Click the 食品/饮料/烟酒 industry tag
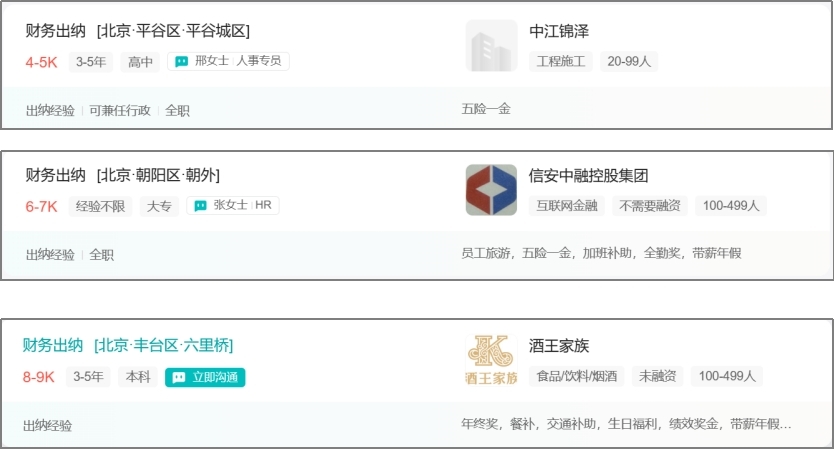Image resolution: width=834 pixels, height=449 pixels. pyautogui.click(x=577, y=376)
